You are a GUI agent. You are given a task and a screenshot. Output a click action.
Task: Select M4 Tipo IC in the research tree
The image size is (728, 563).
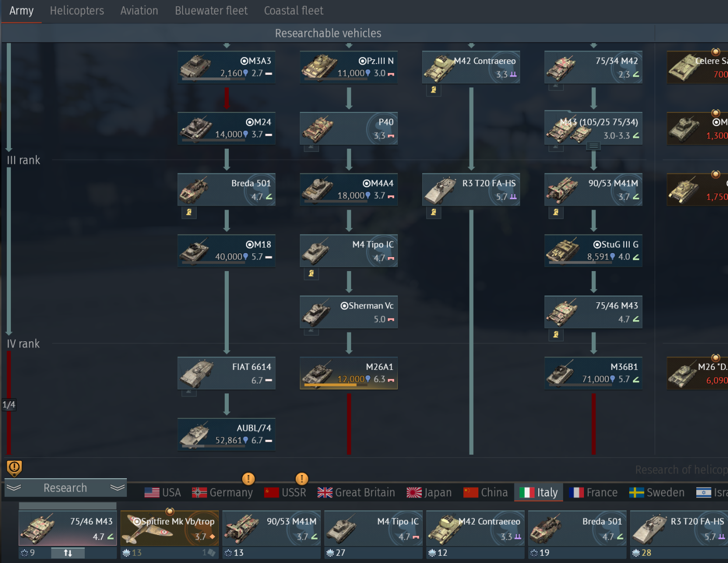coord(349,251)
